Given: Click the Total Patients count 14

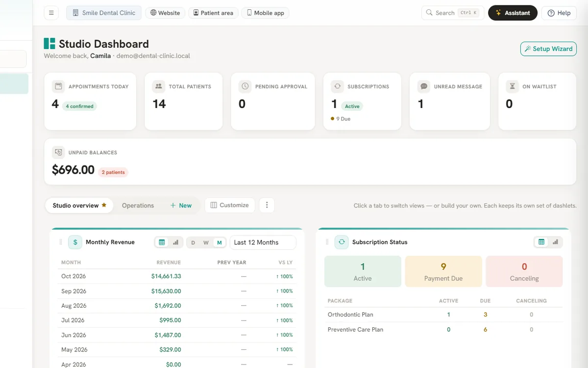Looking at the screenshot, I should (x=159, y=104).
